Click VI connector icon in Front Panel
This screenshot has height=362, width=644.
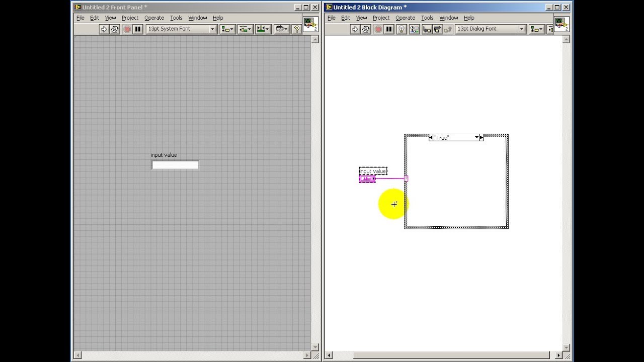tap(310, 24)
